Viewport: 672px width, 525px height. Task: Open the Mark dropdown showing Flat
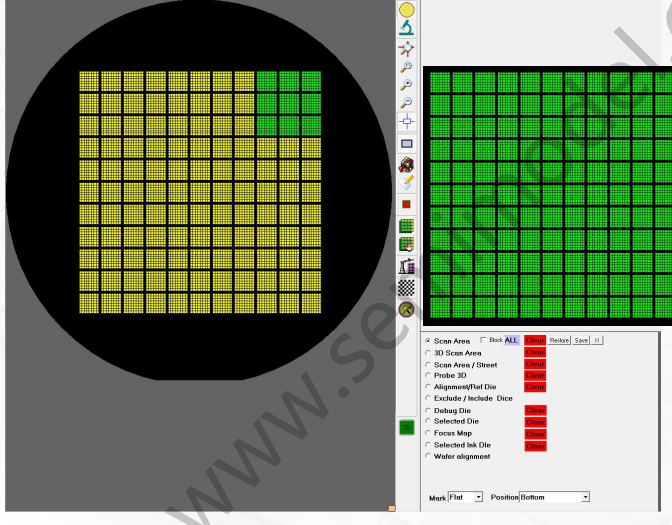pyautogui.click(x=465, y=497)
